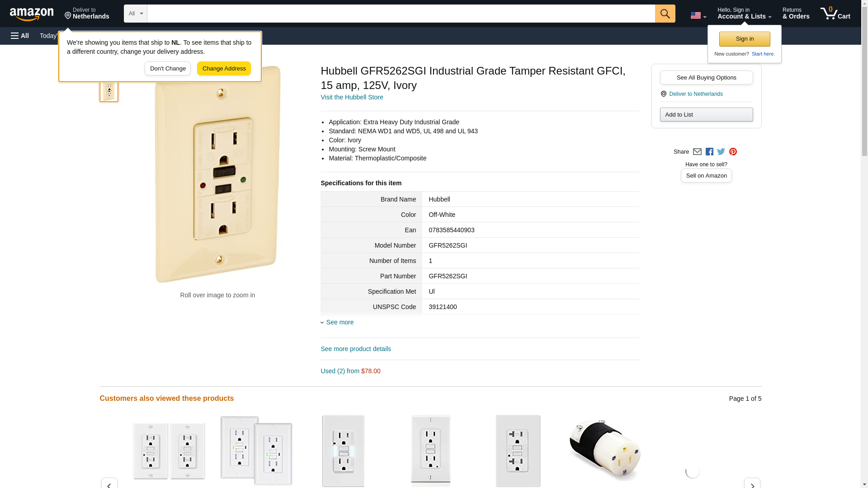Click the yellow Sign in button

[745, 39]
